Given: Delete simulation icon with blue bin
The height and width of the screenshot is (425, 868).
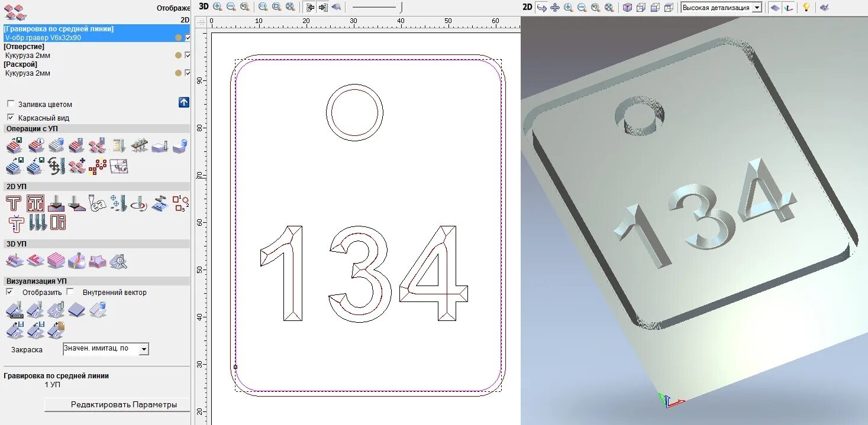Looking at the screenshot, I should coord(97,309).
